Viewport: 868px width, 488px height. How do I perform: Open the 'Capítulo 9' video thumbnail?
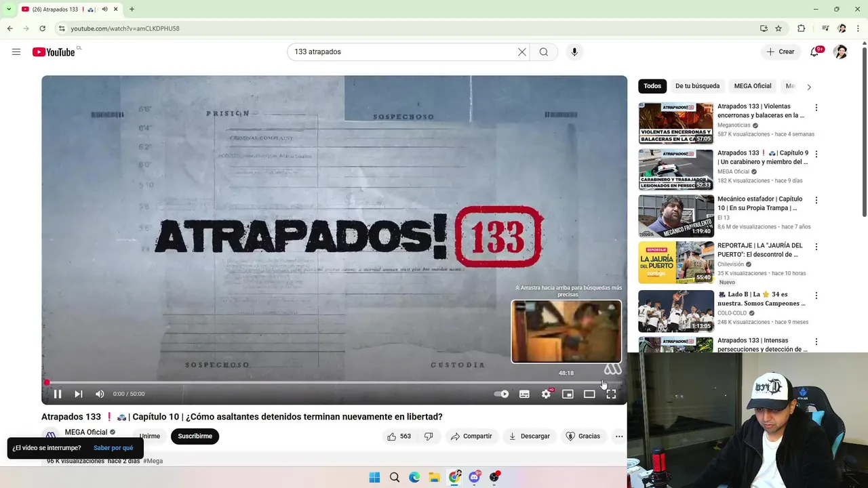coord(675,169)
